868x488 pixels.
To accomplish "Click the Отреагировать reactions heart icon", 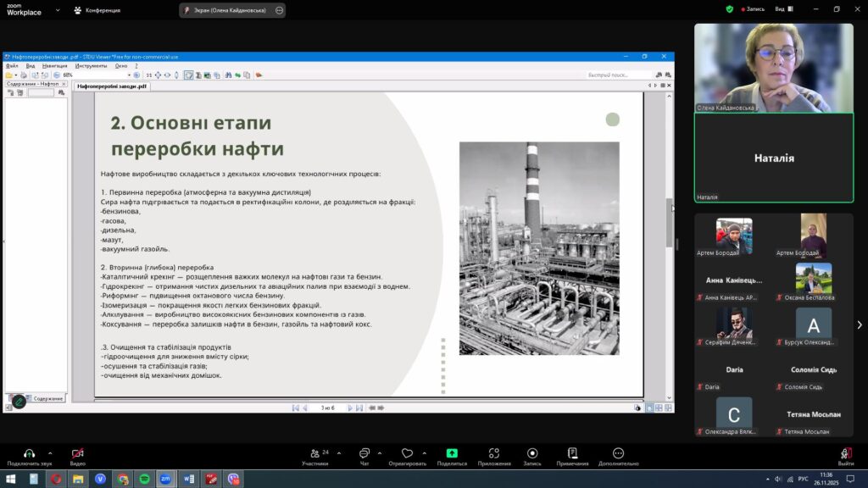I will (x=407, y=453).
